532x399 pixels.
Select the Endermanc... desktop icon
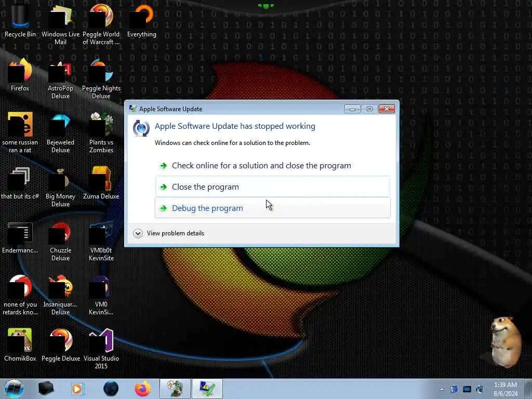(x=20, y=237)
